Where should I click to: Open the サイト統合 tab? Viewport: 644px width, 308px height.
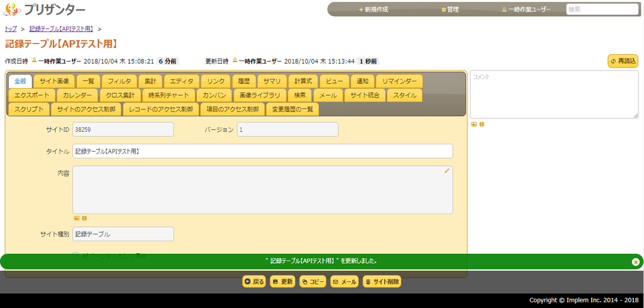point(365,95)
